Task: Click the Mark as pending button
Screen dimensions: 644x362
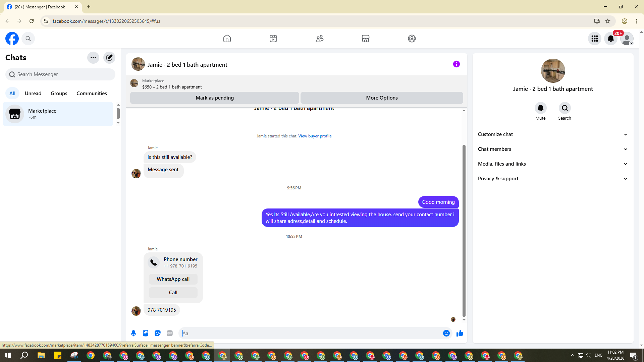Action: coord(215,98)
